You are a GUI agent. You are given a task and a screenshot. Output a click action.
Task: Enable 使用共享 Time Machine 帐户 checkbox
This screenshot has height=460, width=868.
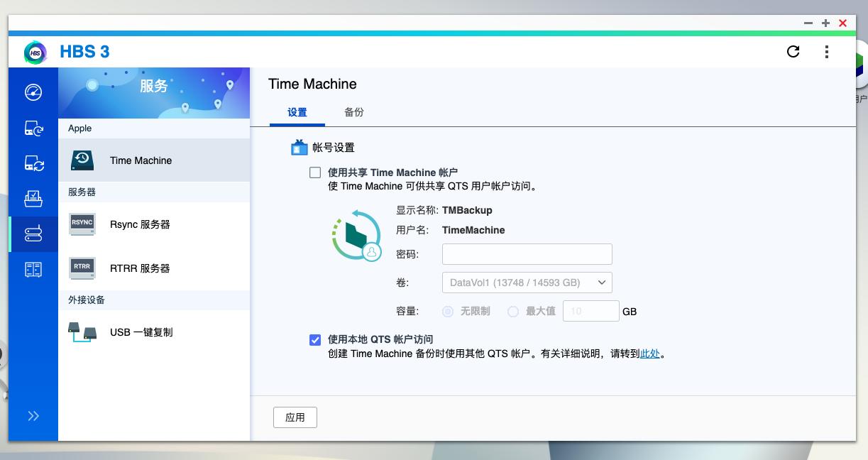pos(314,172)
